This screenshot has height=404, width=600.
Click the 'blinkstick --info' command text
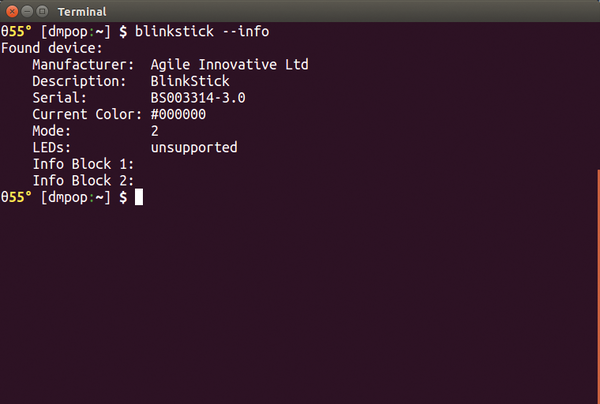[202, 31]
